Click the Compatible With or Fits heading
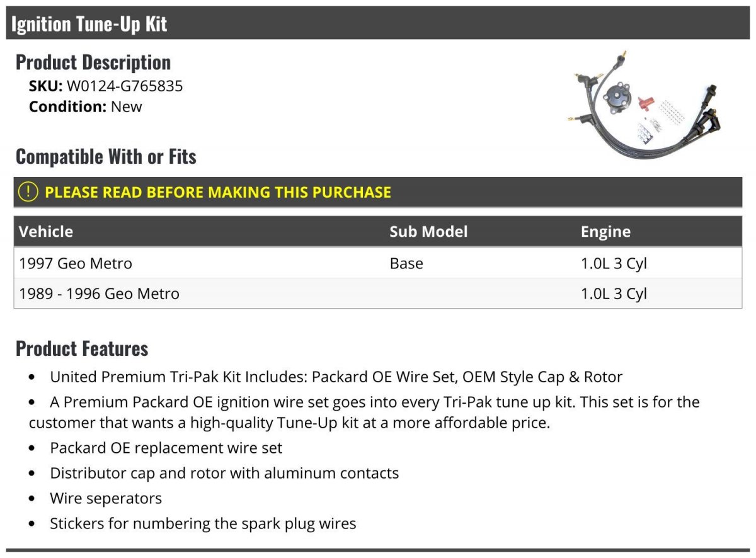The height and width of the screenshot is (558, 756). tap(106, 156)
